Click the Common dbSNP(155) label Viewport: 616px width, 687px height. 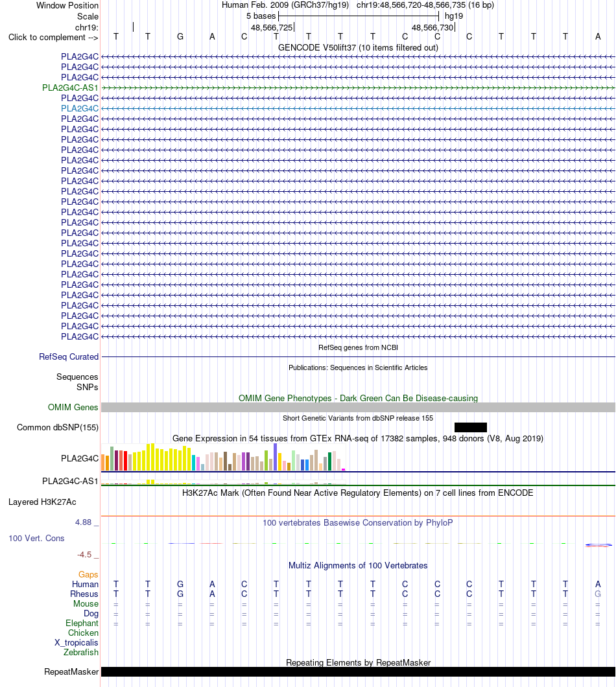58,428
